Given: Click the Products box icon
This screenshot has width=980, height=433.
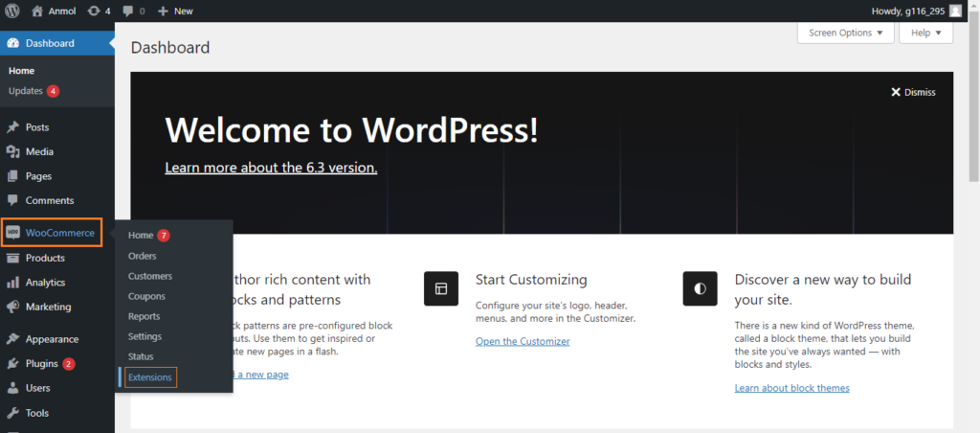Looking at the screenshot, I should coord(12,258).
